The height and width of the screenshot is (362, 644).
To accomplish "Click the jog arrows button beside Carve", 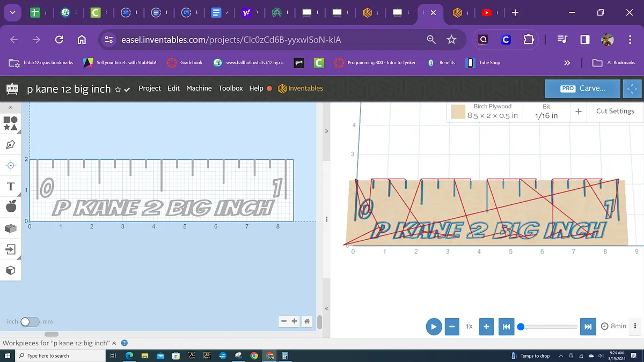I will click(x=632, y=89).
